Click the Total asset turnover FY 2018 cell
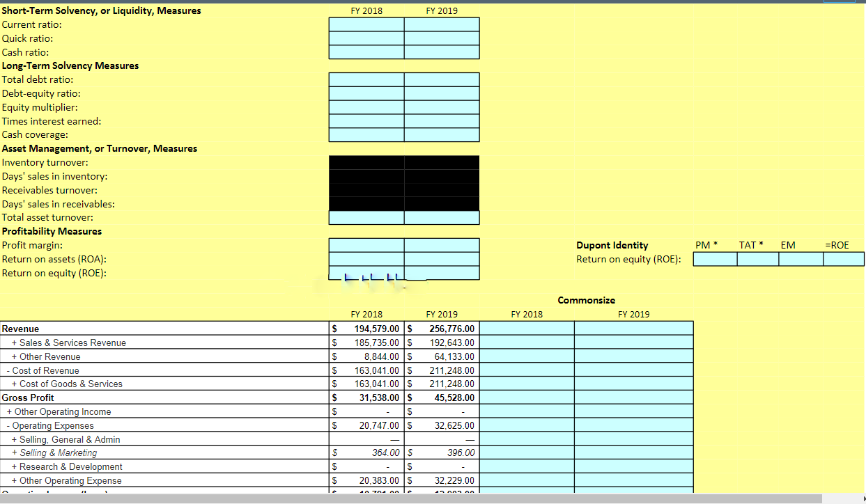Image resolution: width=866 pixels, height=504 pixels. click(x=366, y=217)
